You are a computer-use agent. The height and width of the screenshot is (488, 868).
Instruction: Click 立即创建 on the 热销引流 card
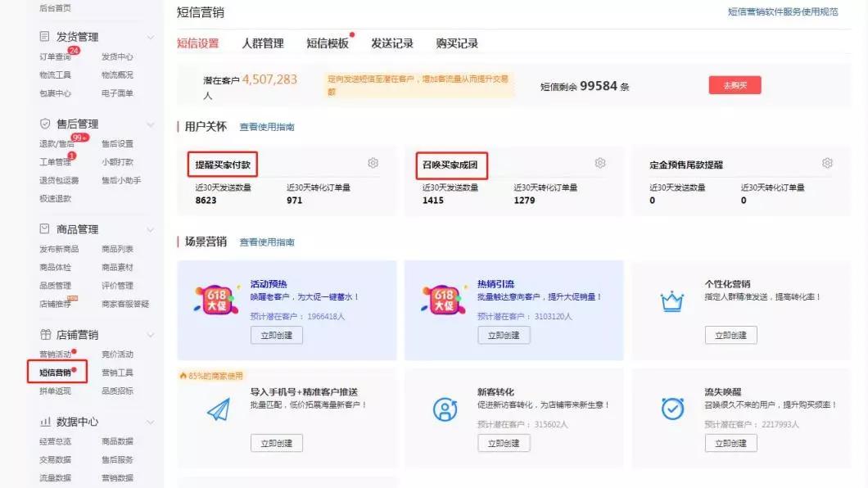[504, 335]
